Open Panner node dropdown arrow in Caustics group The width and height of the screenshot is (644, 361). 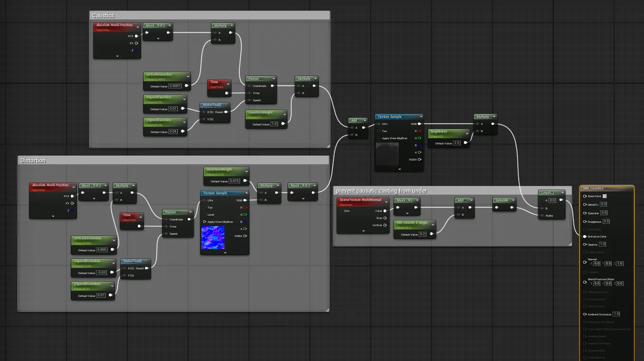coord(273,79)
